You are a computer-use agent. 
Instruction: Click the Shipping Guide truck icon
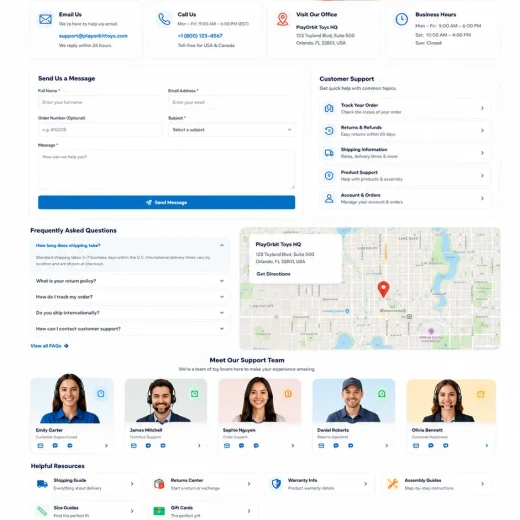click(x=42, y=484)
